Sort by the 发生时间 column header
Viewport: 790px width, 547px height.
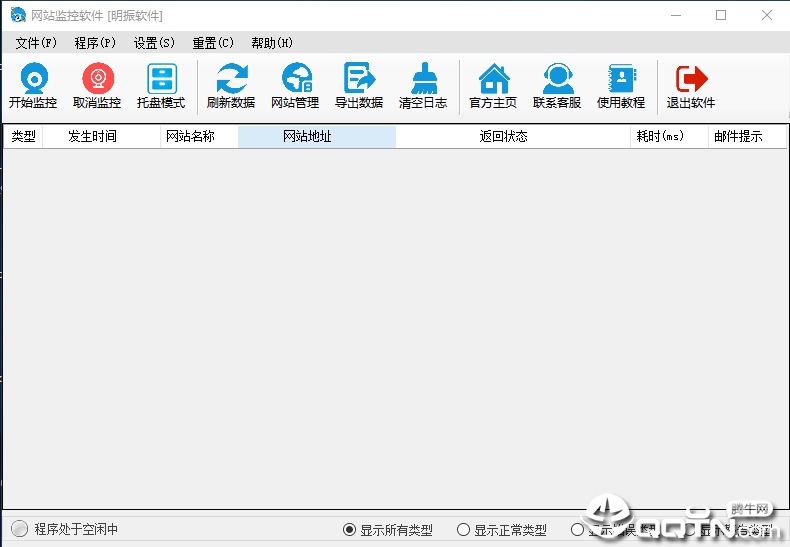pos(101,136)
